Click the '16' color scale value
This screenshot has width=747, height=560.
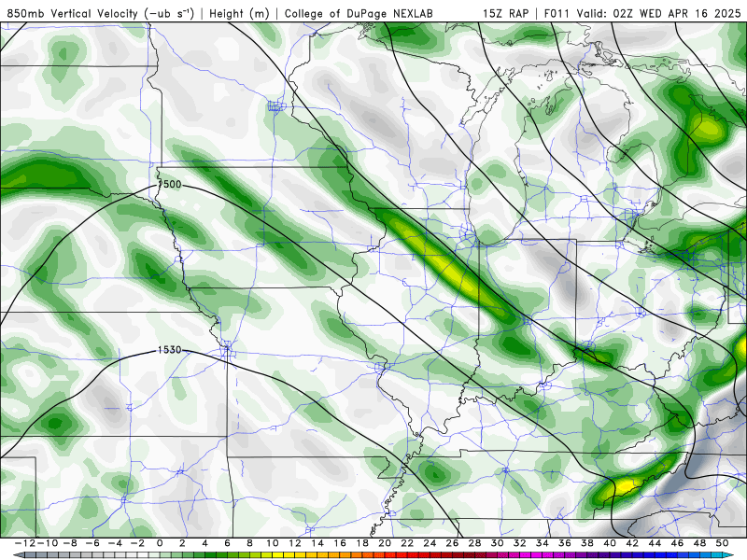click(340, 543)
